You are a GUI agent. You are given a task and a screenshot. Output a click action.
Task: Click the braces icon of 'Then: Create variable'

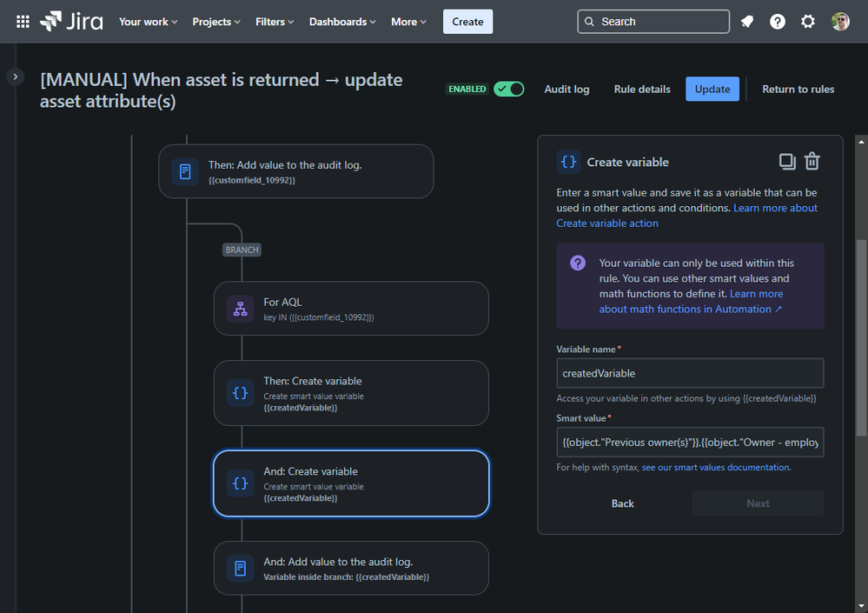[x=241, y=393]
